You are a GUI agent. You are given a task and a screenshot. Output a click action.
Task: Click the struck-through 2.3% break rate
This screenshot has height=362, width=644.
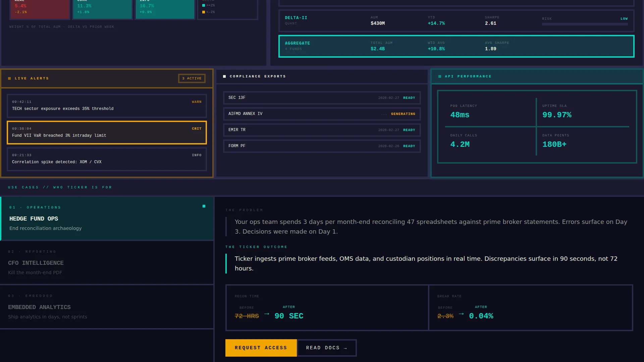pos(445,316)
